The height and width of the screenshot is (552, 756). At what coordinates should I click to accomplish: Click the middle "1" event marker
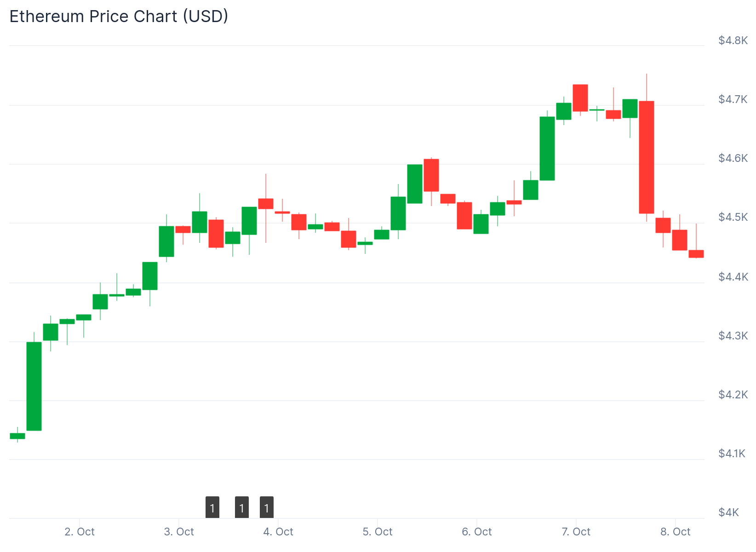click(242, 507)
